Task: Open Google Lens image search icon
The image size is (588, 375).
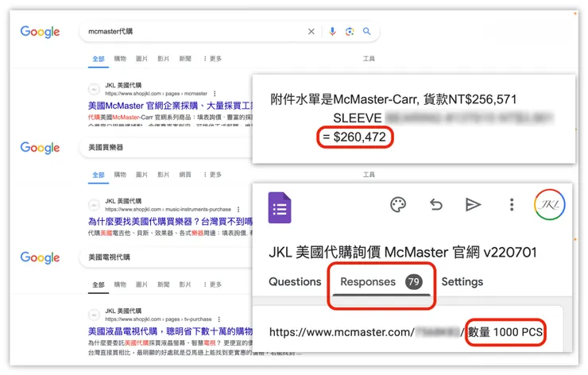Action: [350, 32]
